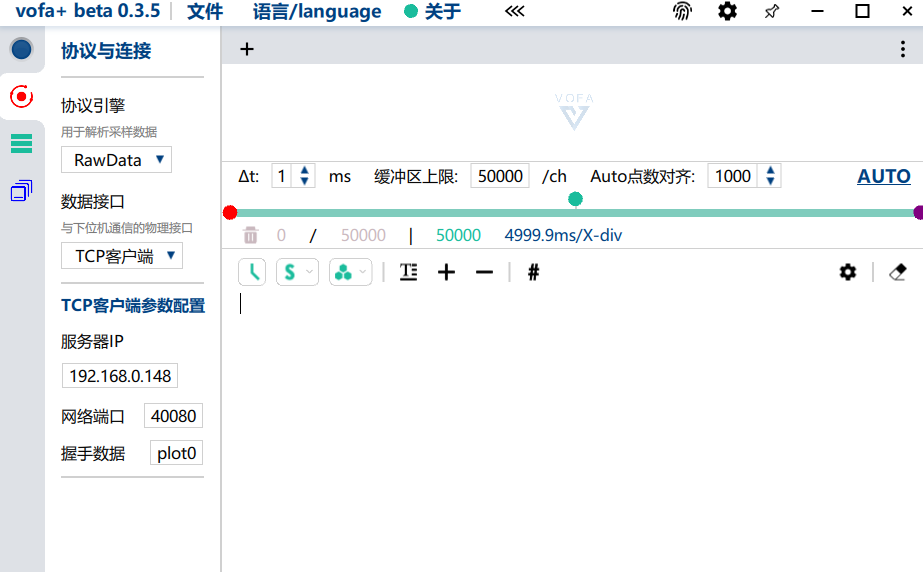This screenshot has width=923, height=572.
Task: Click the eraser icon to clear text
Action: click(897, 272)
